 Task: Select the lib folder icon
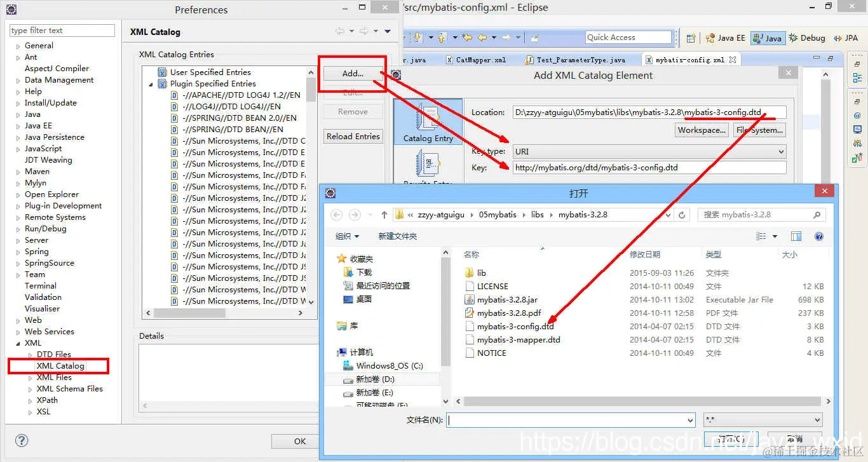(x=469, y=273)
